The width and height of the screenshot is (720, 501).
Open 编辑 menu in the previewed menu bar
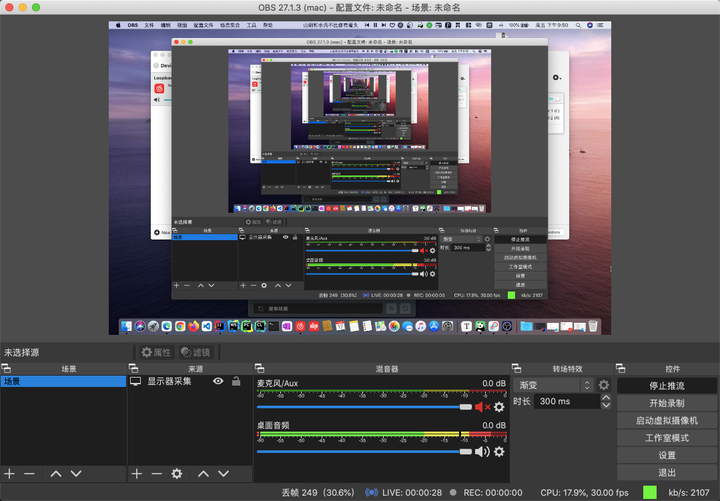pos(166,25)
